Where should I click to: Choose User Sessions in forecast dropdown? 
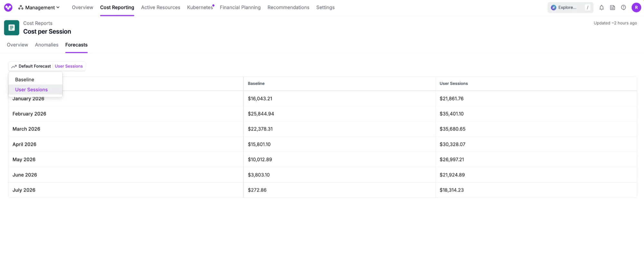coord(35,90)
